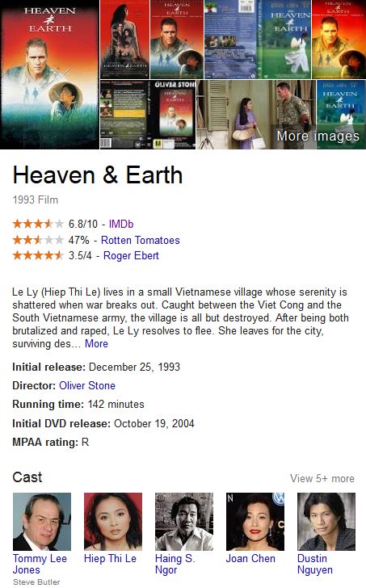Click Dustin Nguyen photo
The height and width of the screenshot is (588, 366).
[x=326, y=522]
